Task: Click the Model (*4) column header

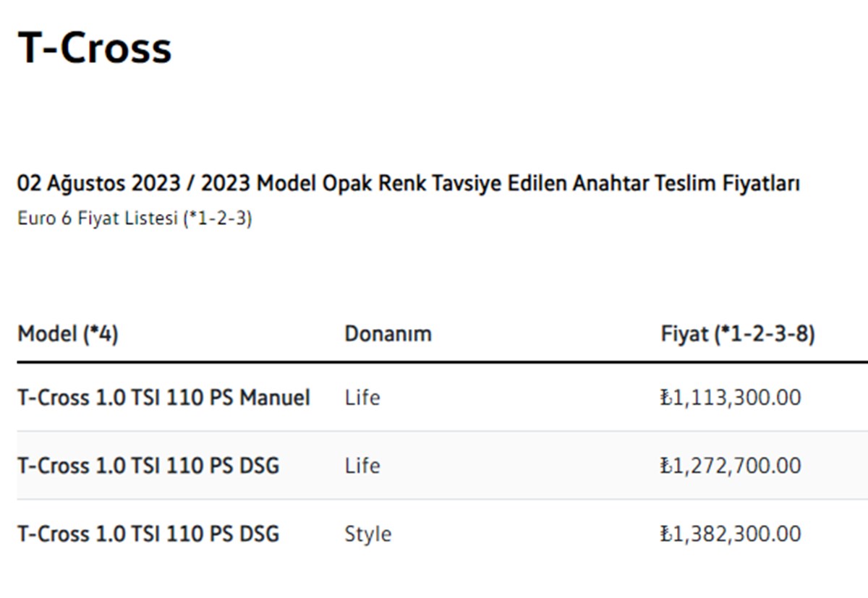Action: [x=67, y=334]
